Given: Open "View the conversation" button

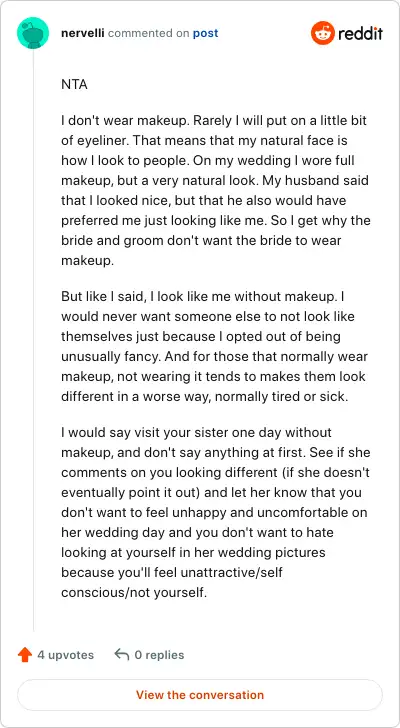Looking at the screenshot, I should pos(200,695).
